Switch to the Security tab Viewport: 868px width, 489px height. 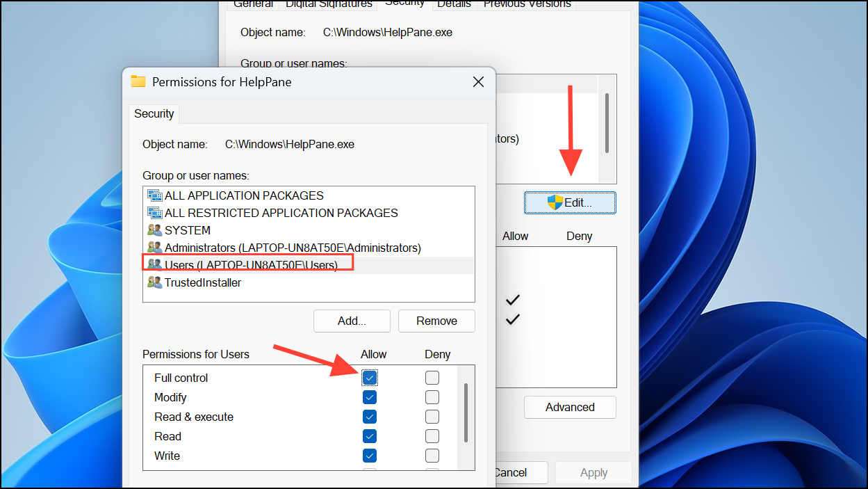pos(154,113)
